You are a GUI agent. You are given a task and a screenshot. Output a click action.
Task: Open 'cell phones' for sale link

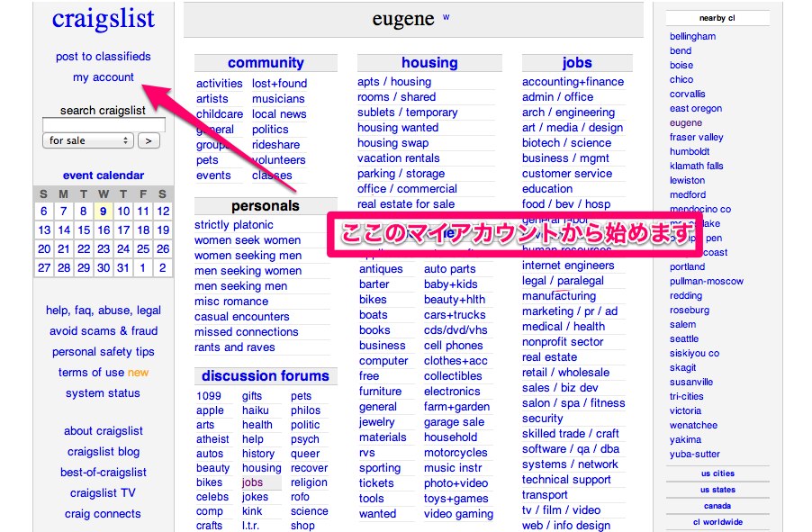coord(453,346)
